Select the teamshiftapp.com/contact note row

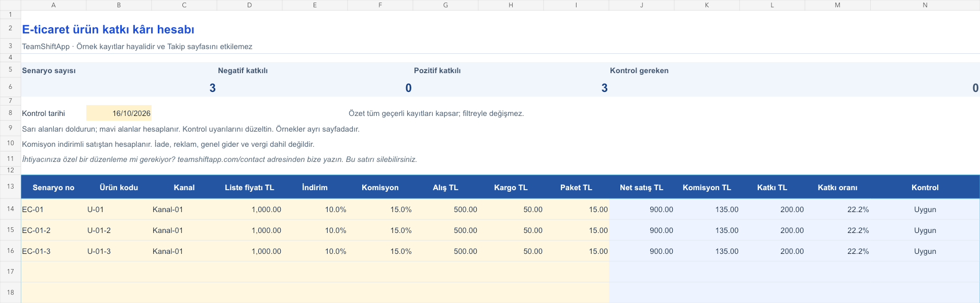click(x=220, y=159)
